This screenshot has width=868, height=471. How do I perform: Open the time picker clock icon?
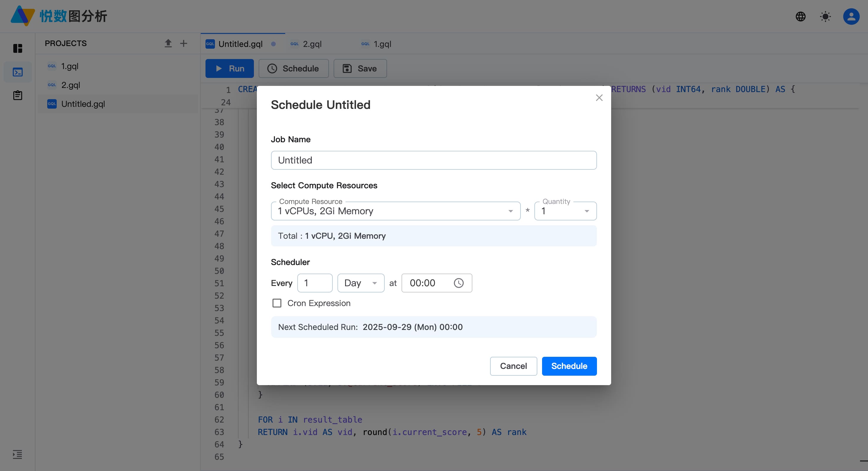459,283
